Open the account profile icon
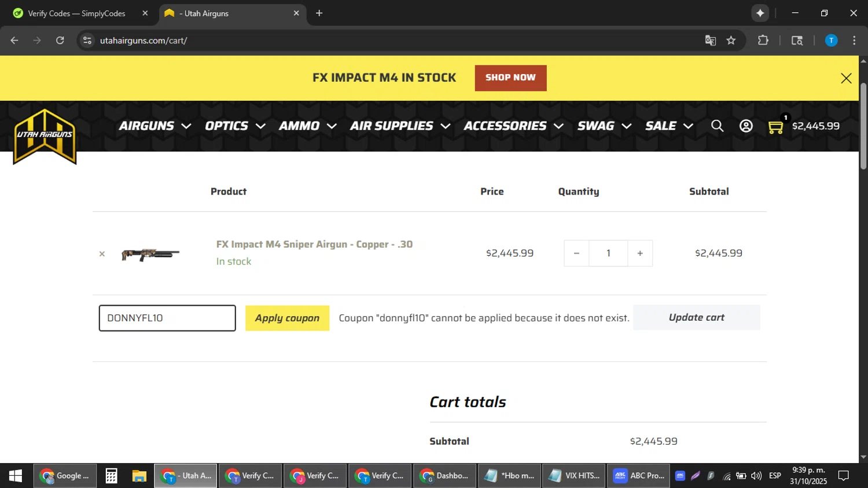 tap(746, 126)
